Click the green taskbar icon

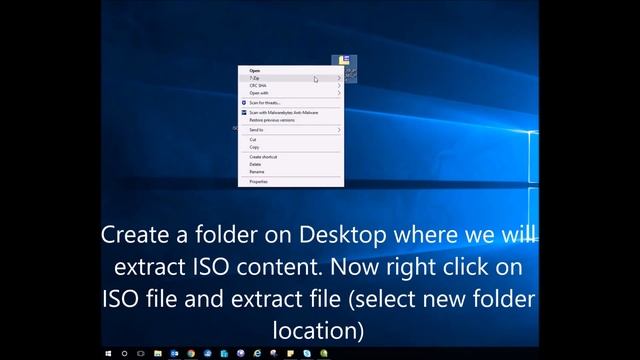tap(324, 353)
